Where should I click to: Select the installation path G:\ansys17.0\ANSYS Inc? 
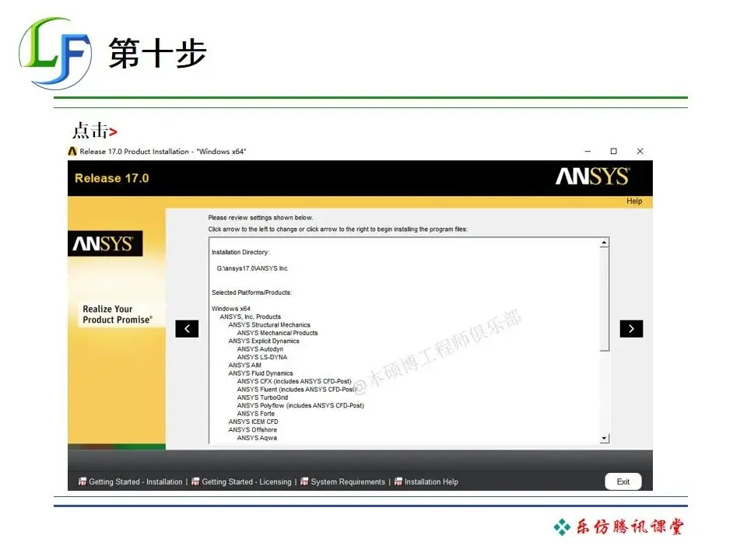coord(252,268)
